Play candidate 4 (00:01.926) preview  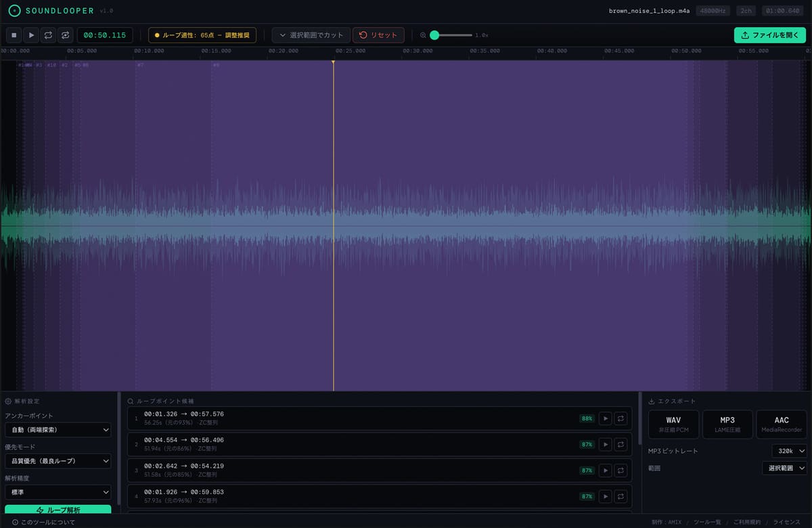[x=605, y=496]
